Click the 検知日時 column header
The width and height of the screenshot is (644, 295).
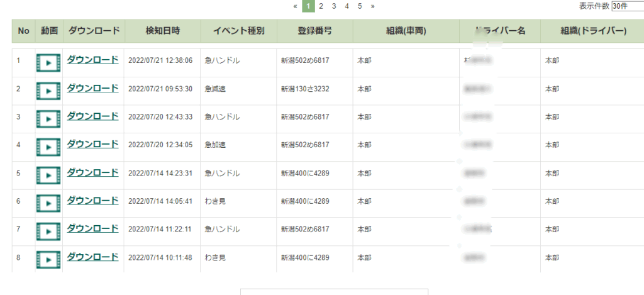click(162, 31)
